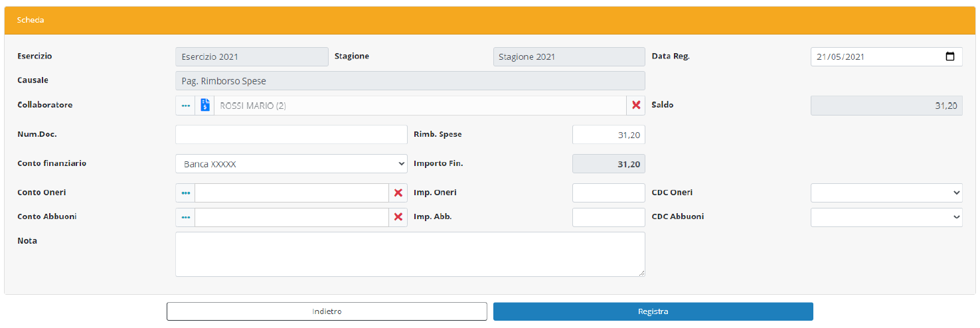Click inside the Nota text area
980x328 pixels.
point(410,254)
